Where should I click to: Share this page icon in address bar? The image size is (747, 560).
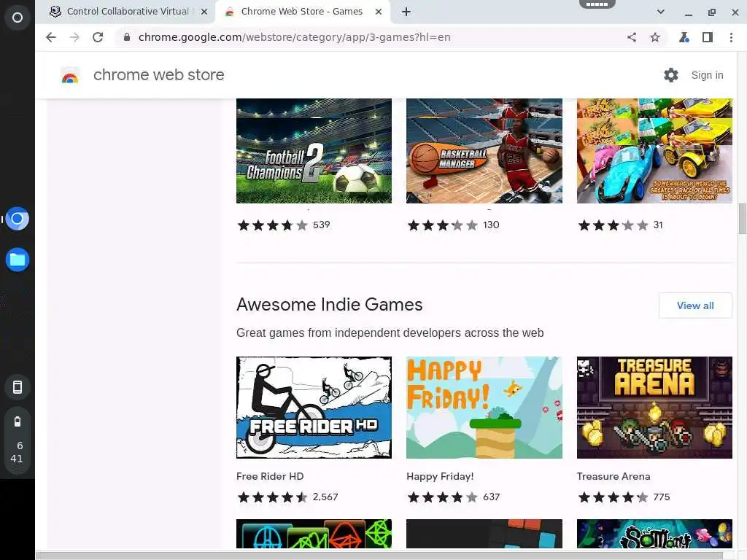(632, 37)
